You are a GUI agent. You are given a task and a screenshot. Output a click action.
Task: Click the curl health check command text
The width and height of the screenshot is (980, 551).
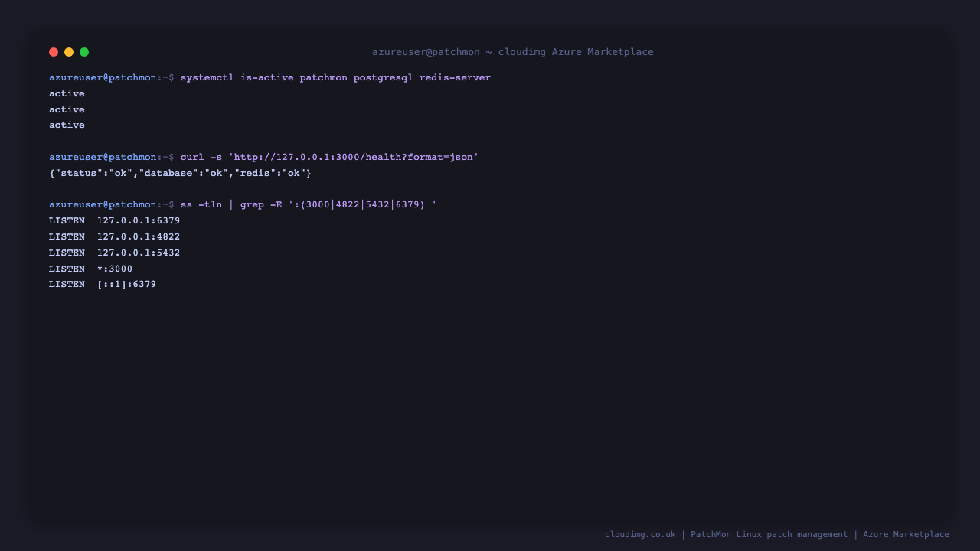point(329,158)
